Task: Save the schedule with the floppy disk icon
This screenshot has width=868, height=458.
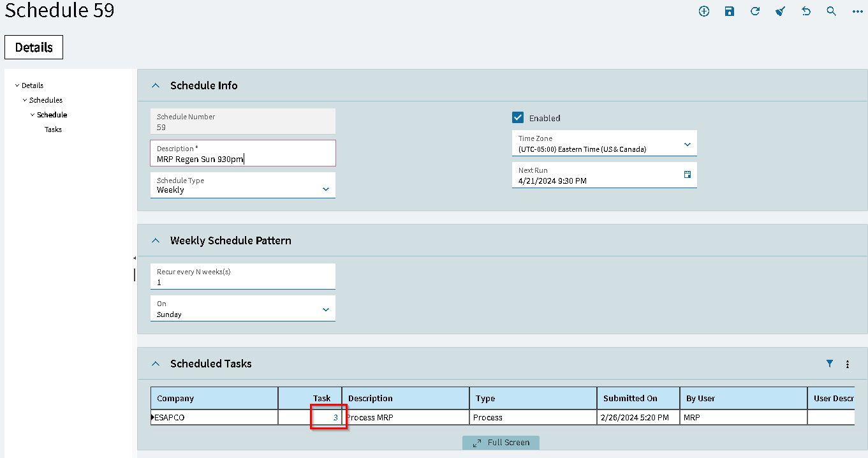Action: [730, 11]
